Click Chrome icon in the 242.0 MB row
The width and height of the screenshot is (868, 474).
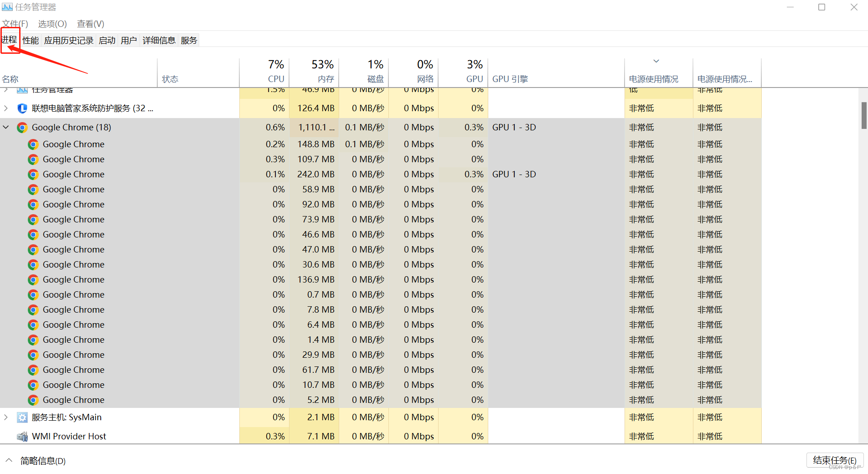click(x=33, y=175)
